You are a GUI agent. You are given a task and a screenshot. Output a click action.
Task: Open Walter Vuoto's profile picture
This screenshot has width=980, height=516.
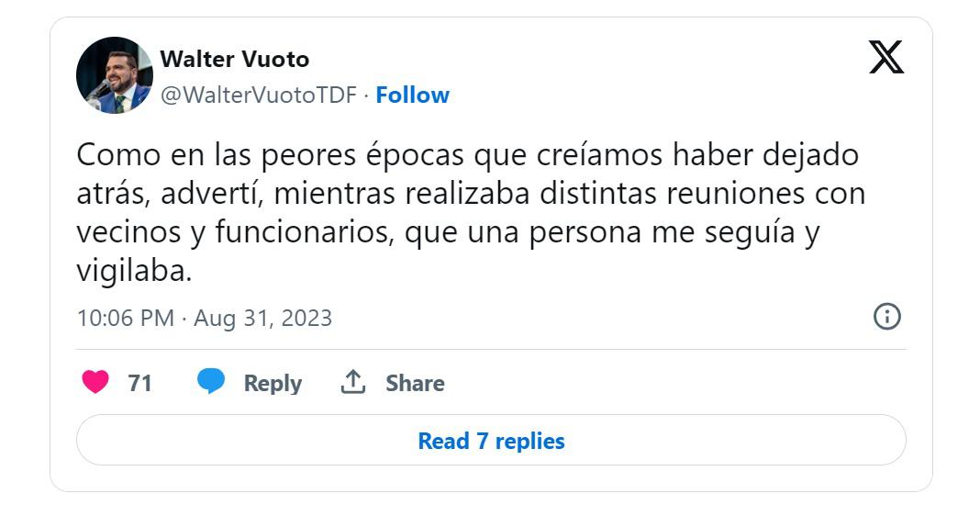click(115, 75)
